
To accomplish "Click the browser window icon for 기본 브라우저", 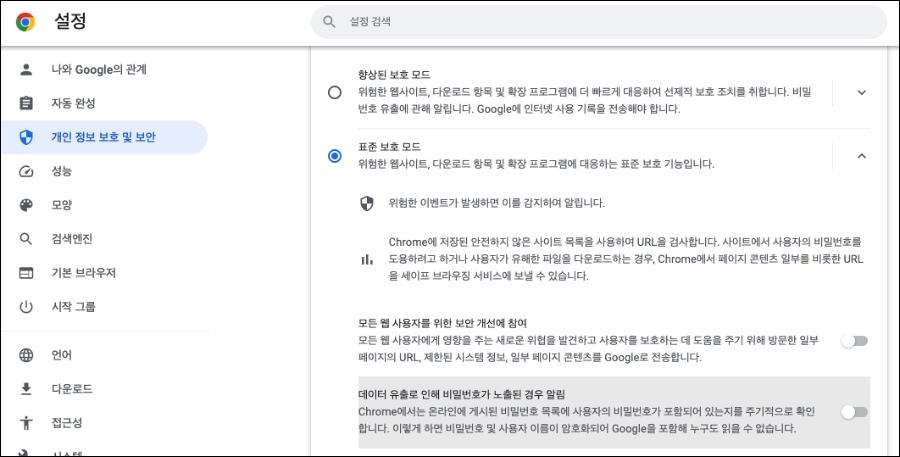I will (x=26, y=273).
